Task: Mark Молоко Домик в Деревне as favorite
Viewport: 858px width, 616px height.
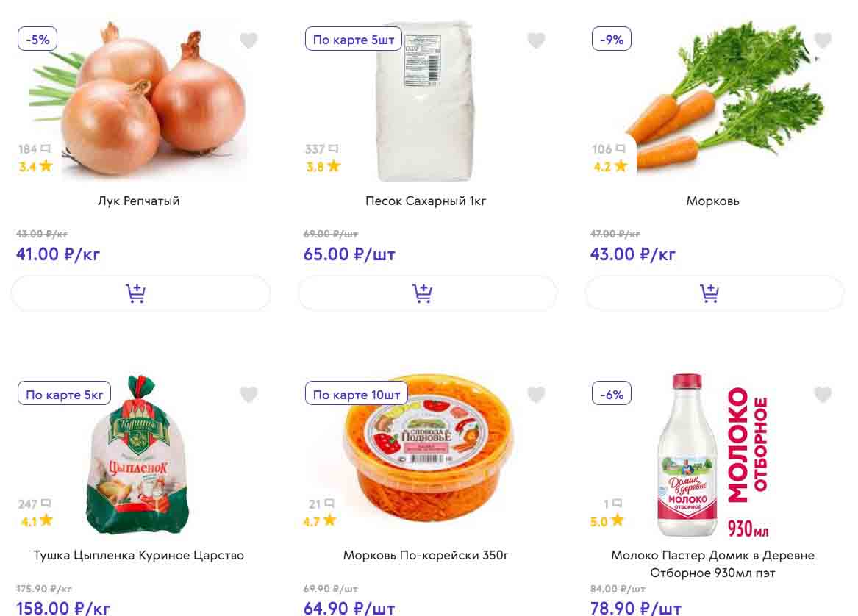Action: pyautogui.click(x=823, y=395)
